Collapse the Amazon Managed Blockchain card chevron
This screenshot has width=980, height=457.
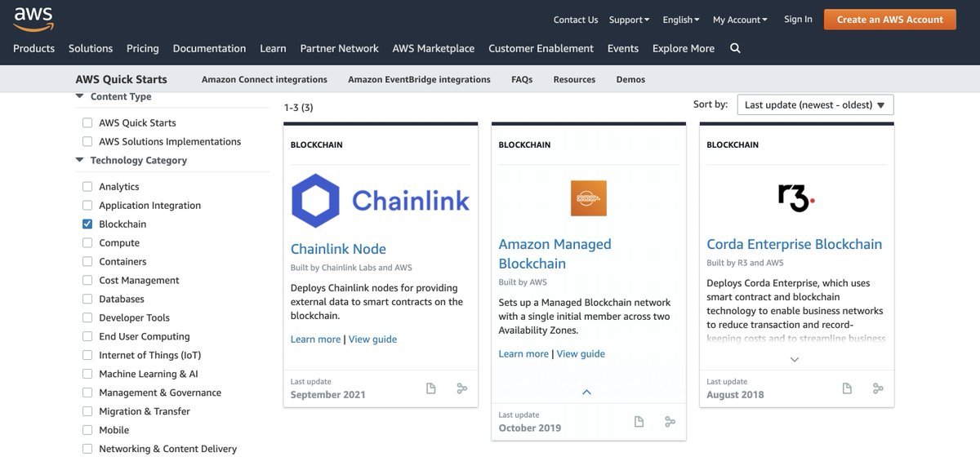tap(586, 393)
